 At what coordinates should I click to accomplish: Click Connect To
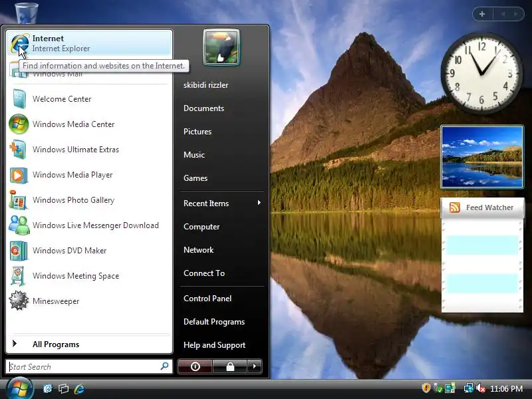204,273
